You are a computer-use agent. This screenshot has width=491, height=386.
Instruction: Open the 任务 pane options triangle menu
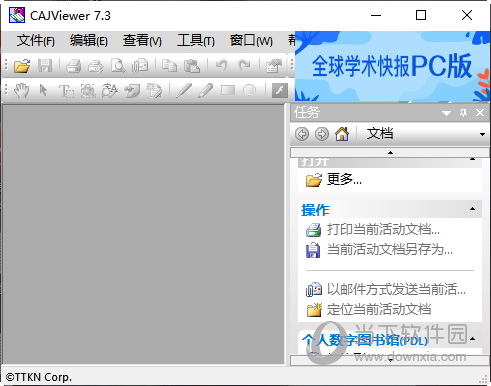click(446, 113)
